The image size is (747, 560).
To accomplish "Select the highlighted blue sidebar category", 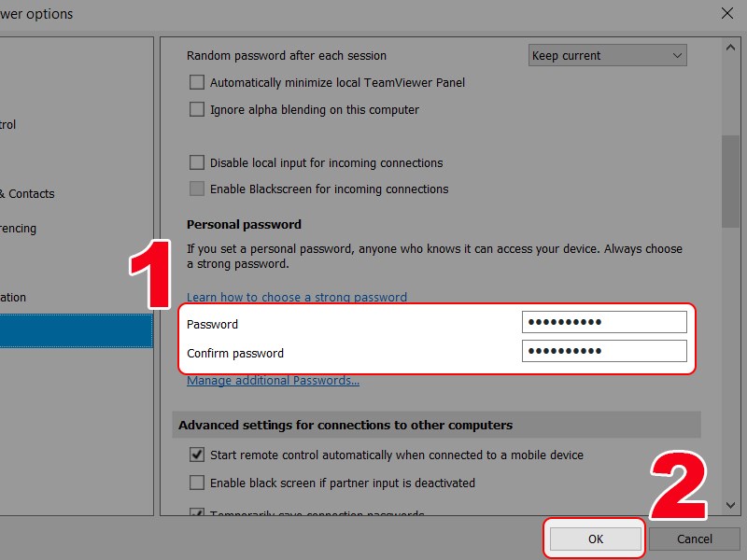I will (77, 331).
